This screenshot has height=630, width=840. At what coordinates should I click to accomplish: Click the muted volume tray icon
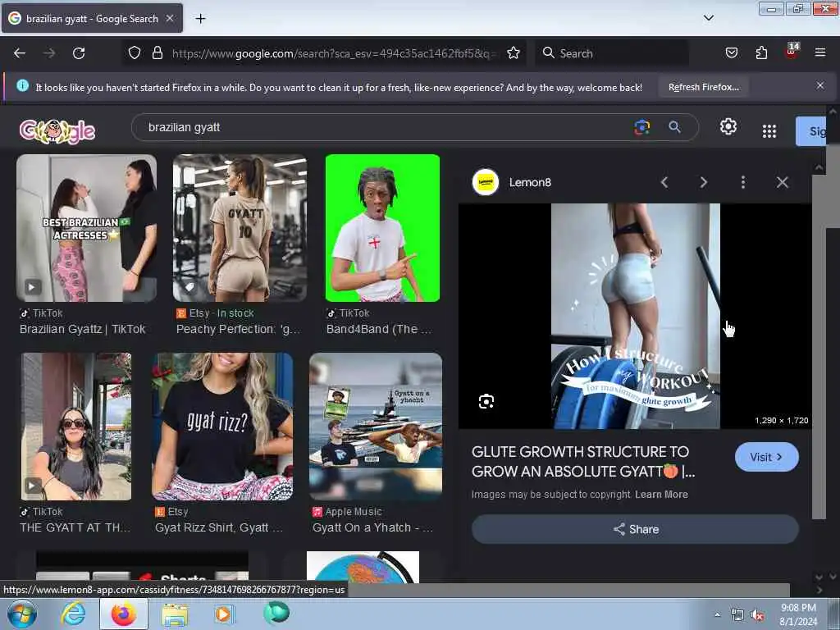point(757,615)
